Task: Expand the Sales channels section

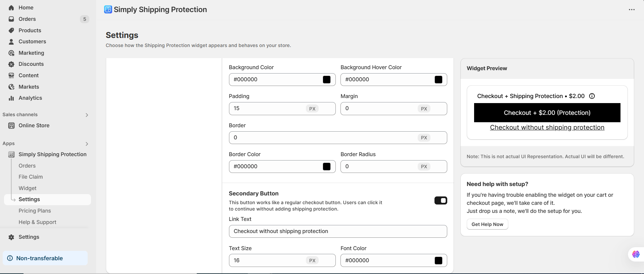Action: click(87, 115)
